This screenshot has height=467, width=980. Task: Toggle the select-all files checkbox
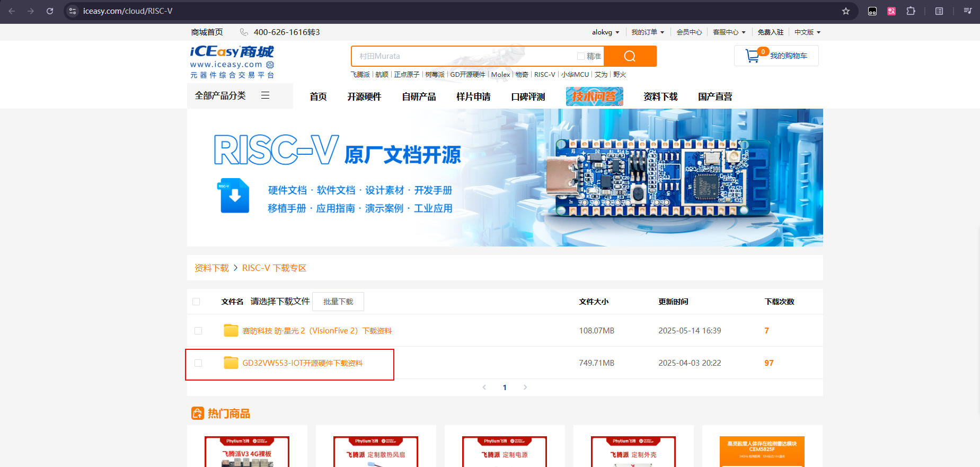coord(196,302)
